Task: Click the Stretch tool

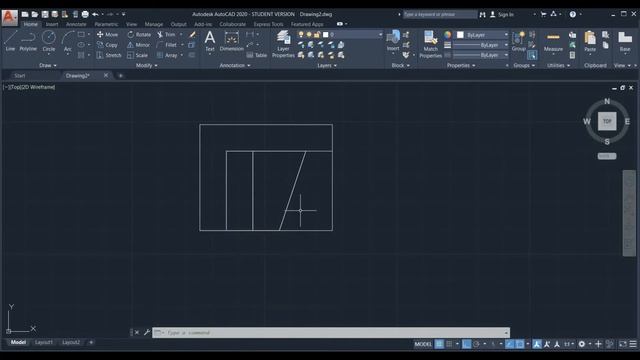Action: tap(109, 55)
